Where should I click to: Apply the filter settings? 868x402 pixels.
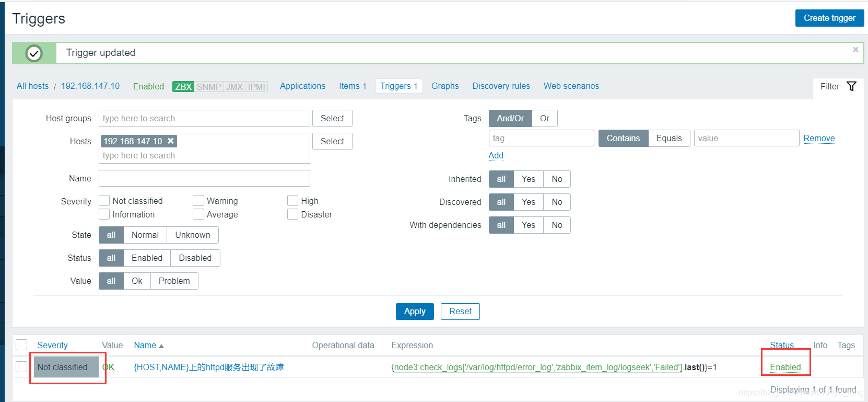(x=415, y=311)
